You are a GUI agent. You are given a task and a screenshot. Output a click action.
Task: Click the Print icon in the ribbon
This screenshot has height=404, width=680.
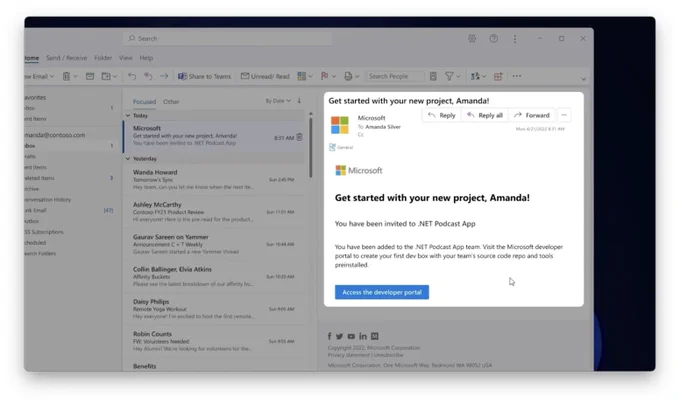pos(348,76)
